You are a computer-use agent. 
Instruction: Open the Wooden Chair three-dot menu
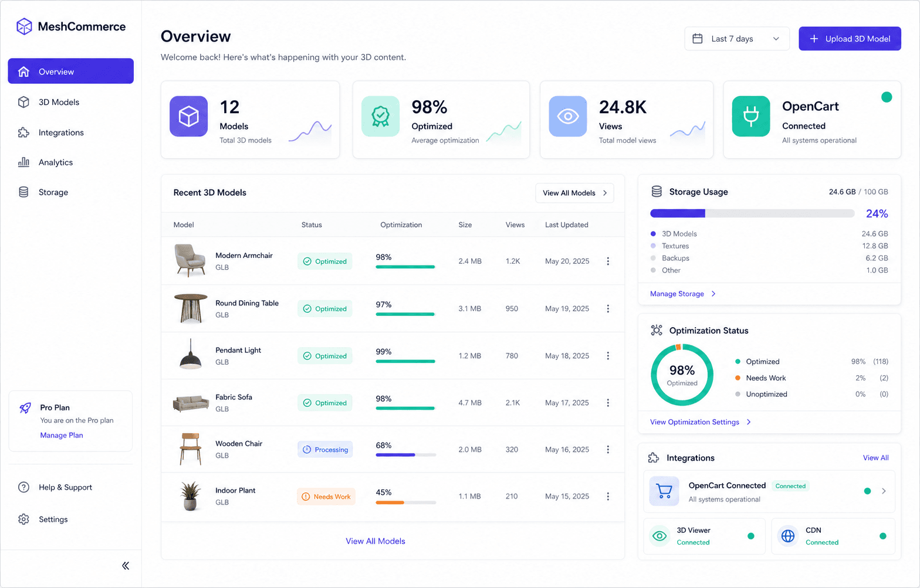point(608,450)
